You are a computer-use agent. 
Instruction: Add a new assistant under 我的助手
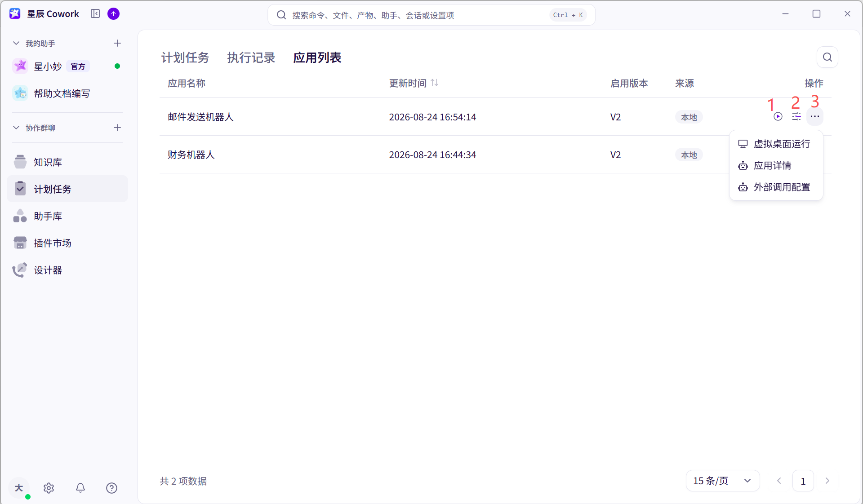117,43
